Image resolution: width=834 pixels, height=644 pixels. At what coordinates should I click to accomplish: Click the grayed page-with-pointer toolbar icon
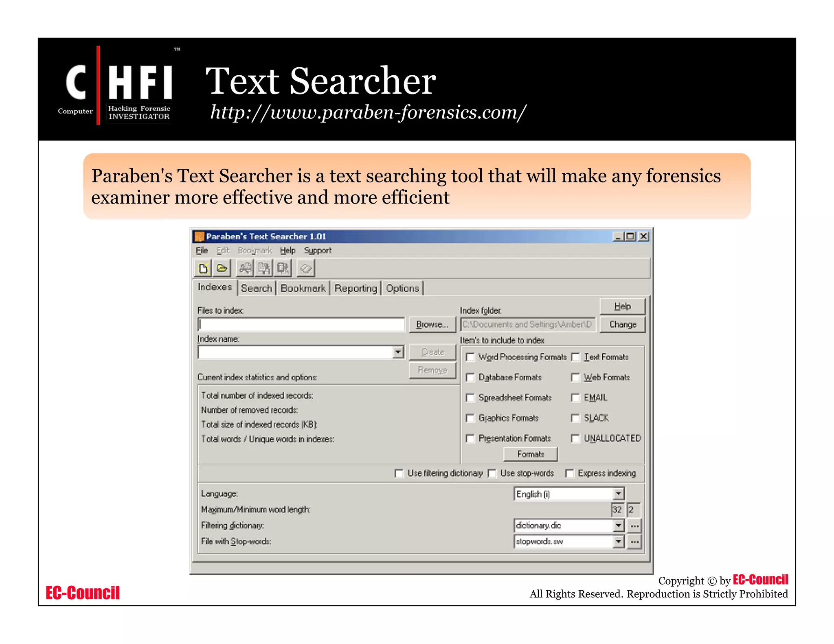tap(282, 268)
